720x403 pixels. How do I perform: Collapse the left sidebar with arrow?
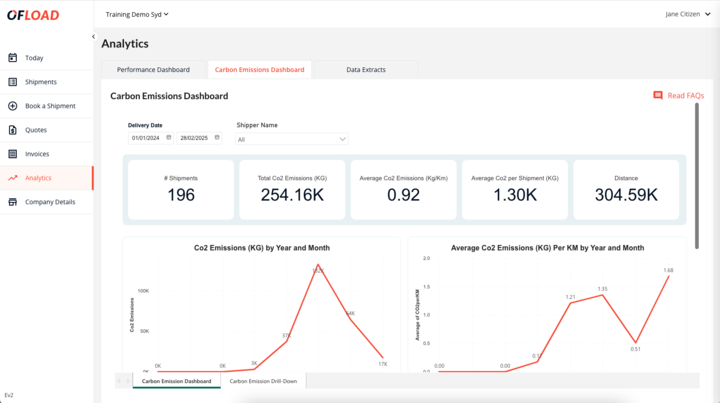coord(93,36)
